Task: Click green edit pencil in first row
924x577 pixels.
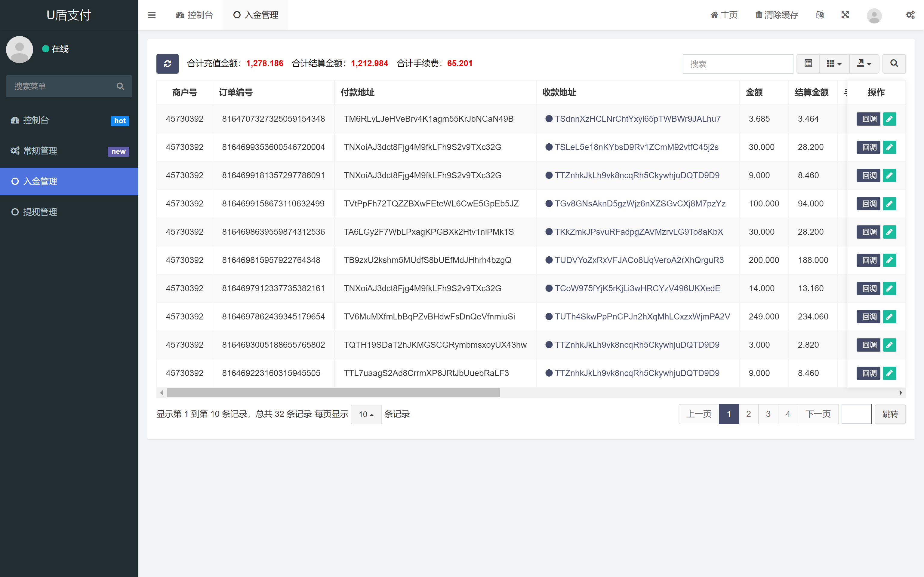Action: tap(889, 119)
